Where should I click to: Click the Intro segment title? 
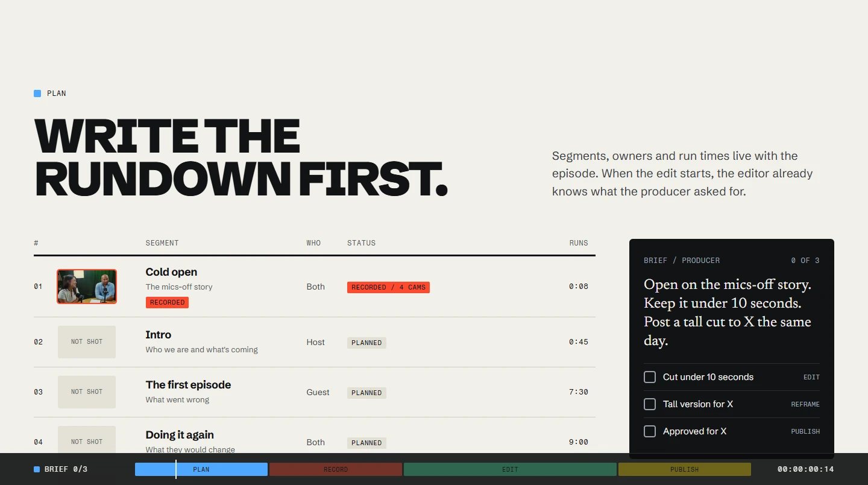(x=159, y=335)
